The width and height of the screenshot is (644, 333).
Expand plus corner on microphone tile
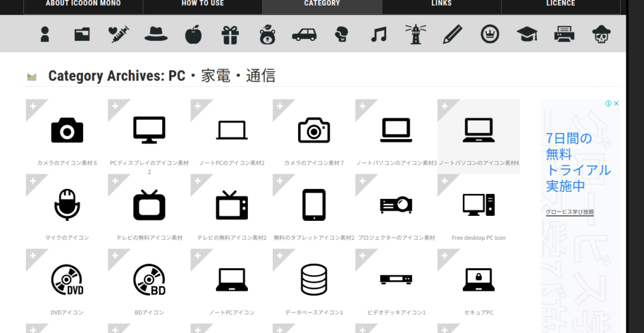(33, 181)
